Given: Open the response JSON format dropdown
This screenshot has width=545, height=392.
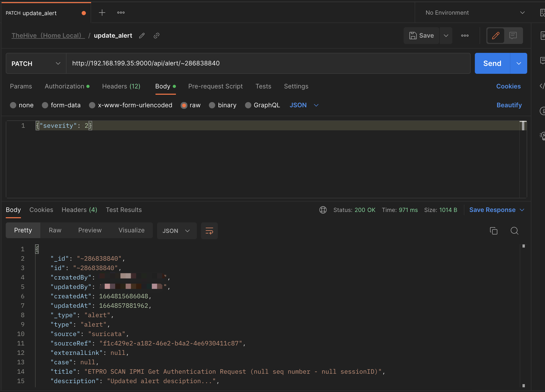Looking at the screenshot, I should [177, 231].
